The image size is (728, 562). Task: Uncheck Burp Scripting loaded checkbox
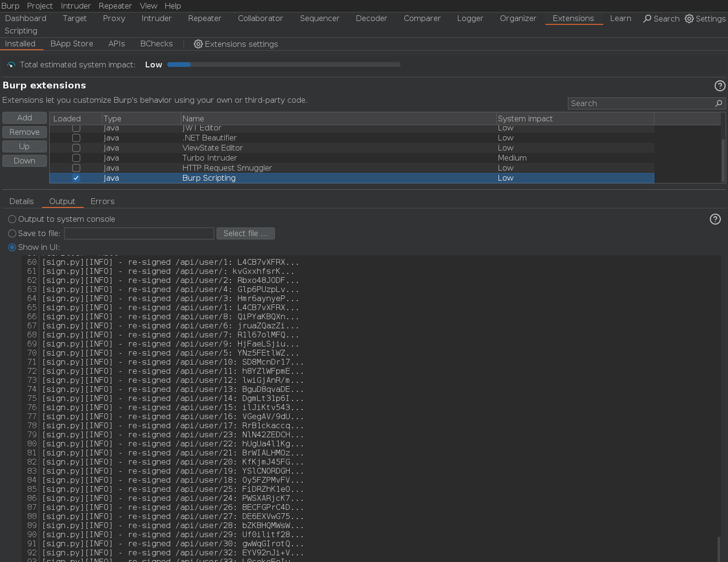pos(76,178)
